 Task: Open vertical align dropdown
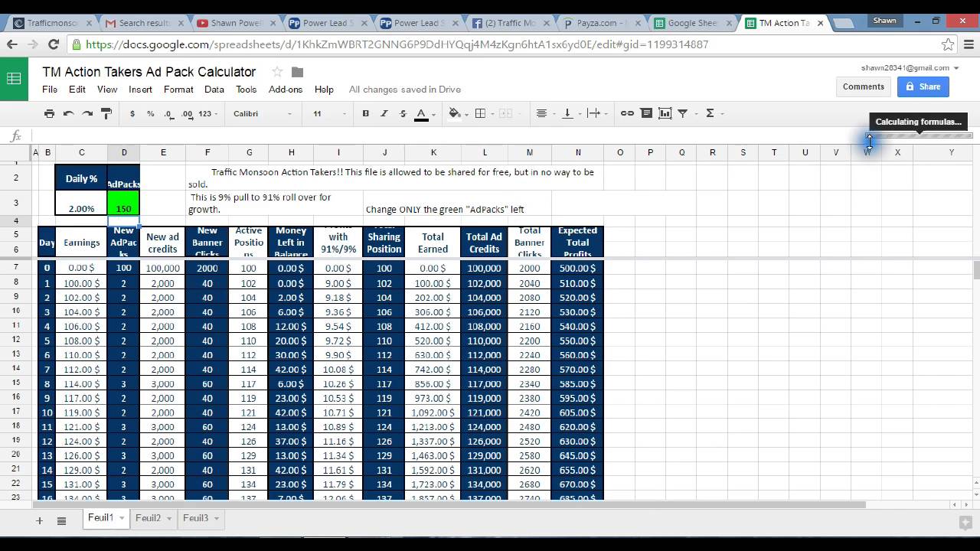pos(570,113)
